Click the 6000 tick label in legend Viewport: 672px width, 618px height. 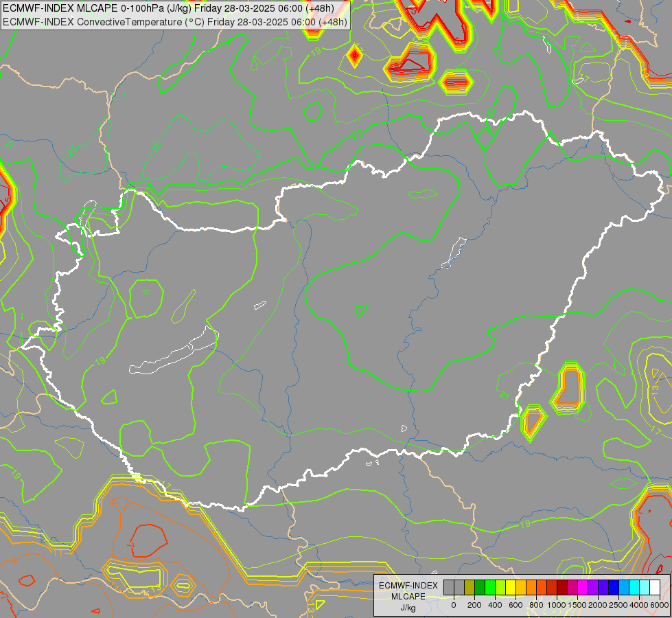tap(660, 605)
